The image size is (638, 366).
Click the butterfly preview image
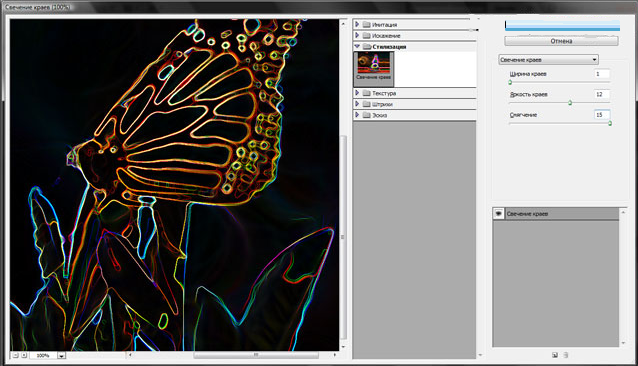(x=175, y=185)
